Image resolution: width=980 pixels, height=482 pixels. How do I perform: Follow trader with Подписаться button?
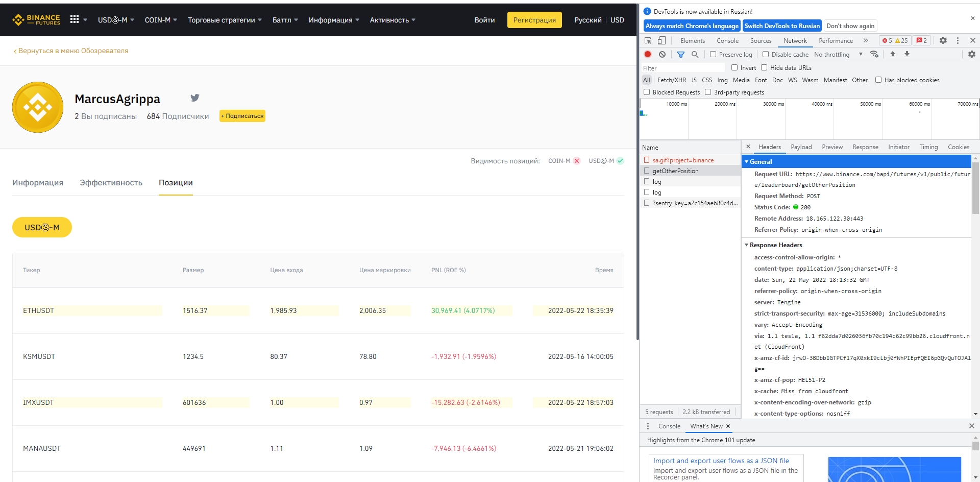click(242, 116)
